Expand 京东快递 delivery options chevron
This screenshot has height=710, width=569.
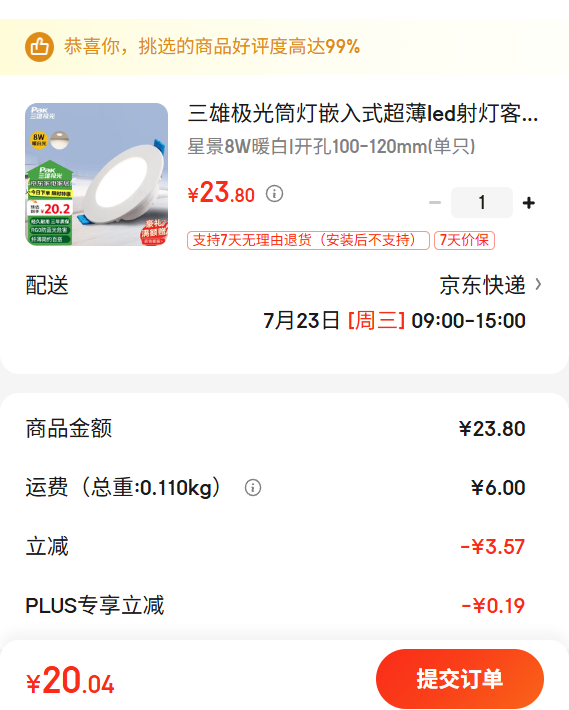click(x=538, y=284)
